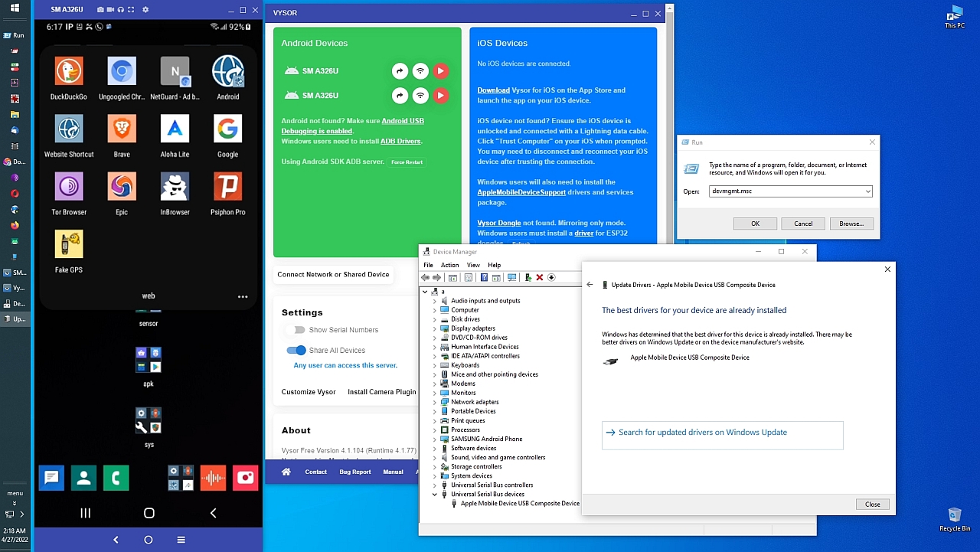Image resolution: width=980 pixels, height=552 pixels.
Task: Take a screenshot with Vysor camera icon
Action: pyautogui.click(x=101, y=10)
